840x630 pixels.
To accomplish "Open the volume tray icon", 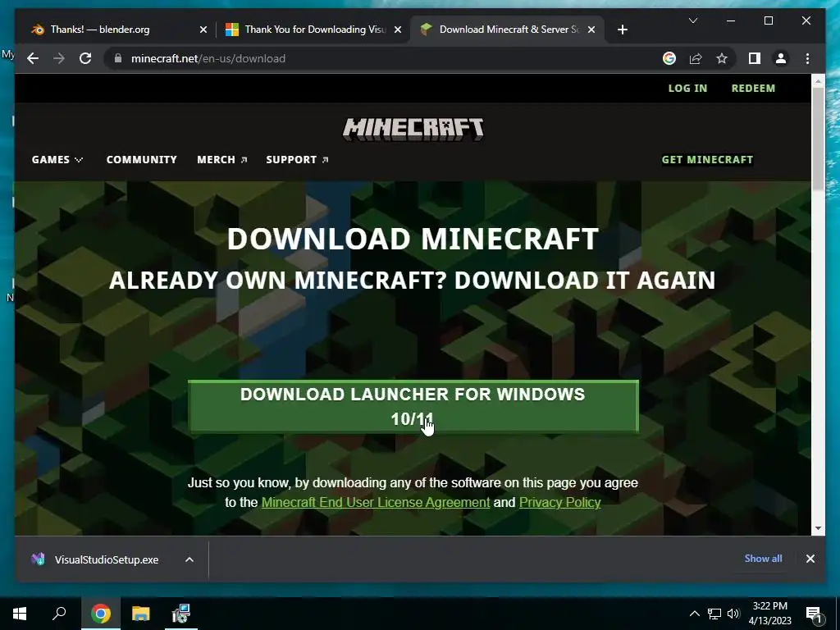I will pyautogui.click(x=733, y=614).
